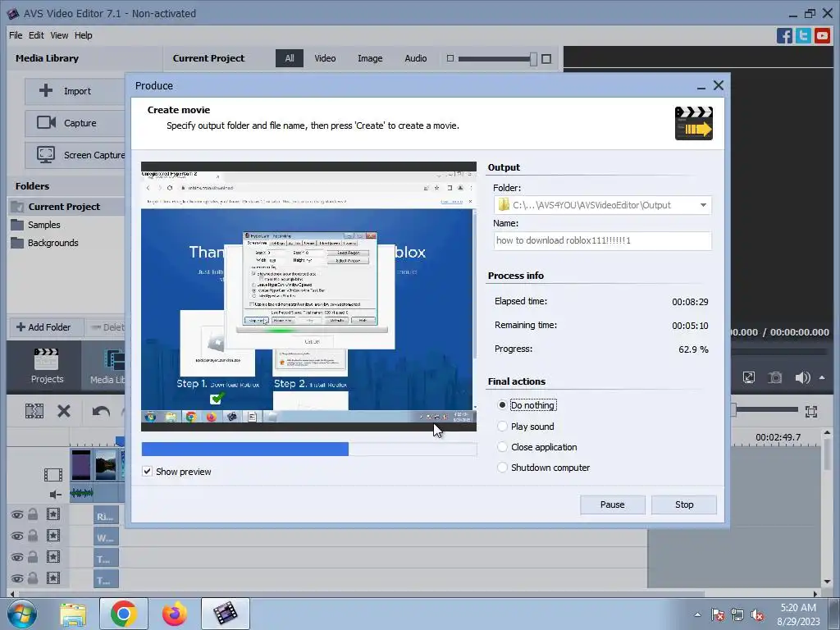The image size is (840, 630).
Task: Adjust the thumbnail size slider handle
Action: (533, 59)
